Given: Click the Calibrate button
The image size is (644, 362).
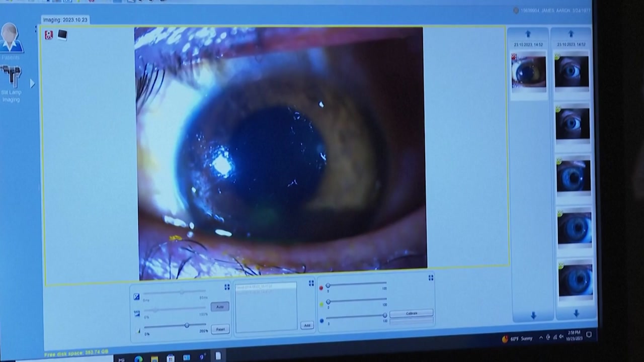Looking at the screenshot, I should pyautogui.click(x=412, y=313).
